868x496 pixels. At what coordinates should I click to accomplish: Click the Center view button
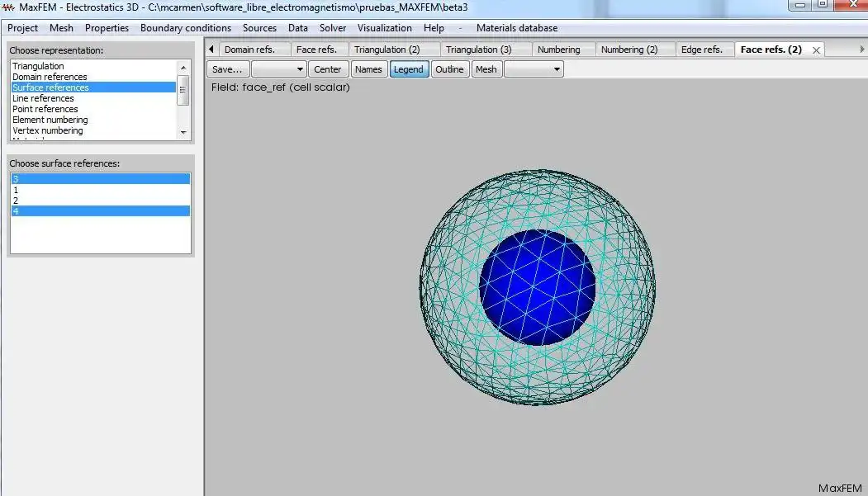[327, 69]
